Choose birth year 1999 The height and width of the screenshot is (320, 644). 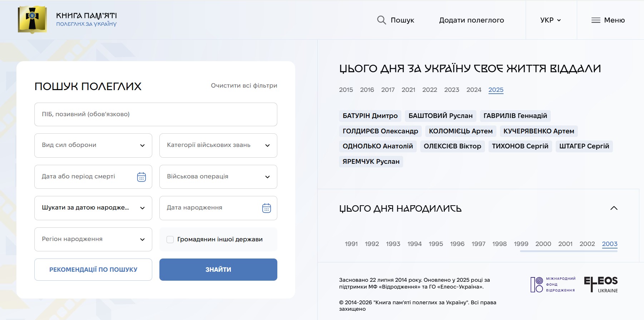pos(521,244)
